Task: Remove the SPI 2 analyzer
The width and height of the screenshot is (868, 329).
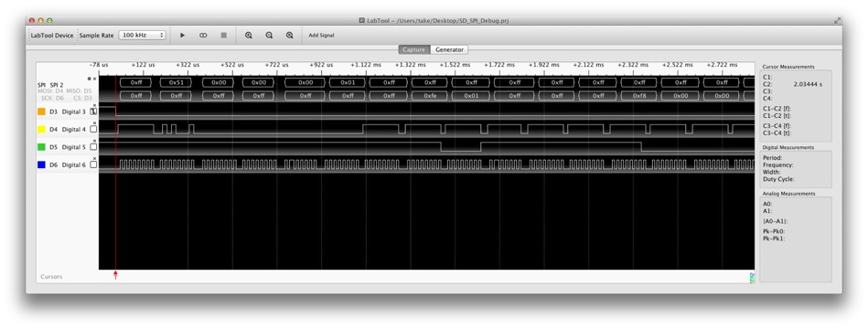Action: (x=94, y=79)
